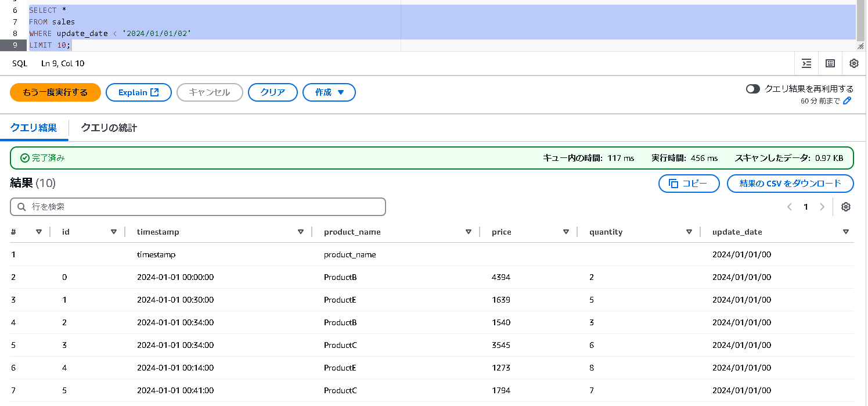Select cell with price 3545
This screenshot has width=868, height=406.
pyautogui.click(x=501, y=345)
